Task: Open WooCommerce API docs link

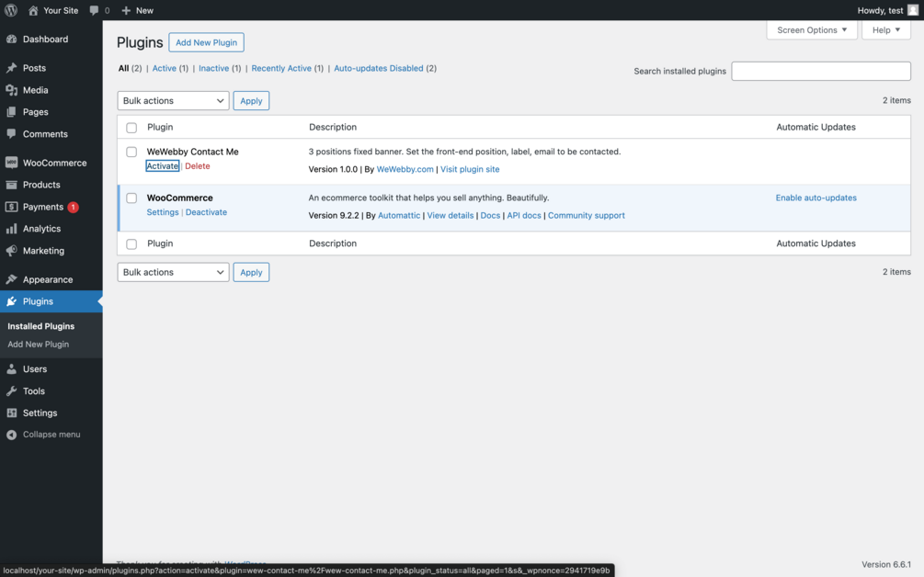Action: [x=524, y=216]
